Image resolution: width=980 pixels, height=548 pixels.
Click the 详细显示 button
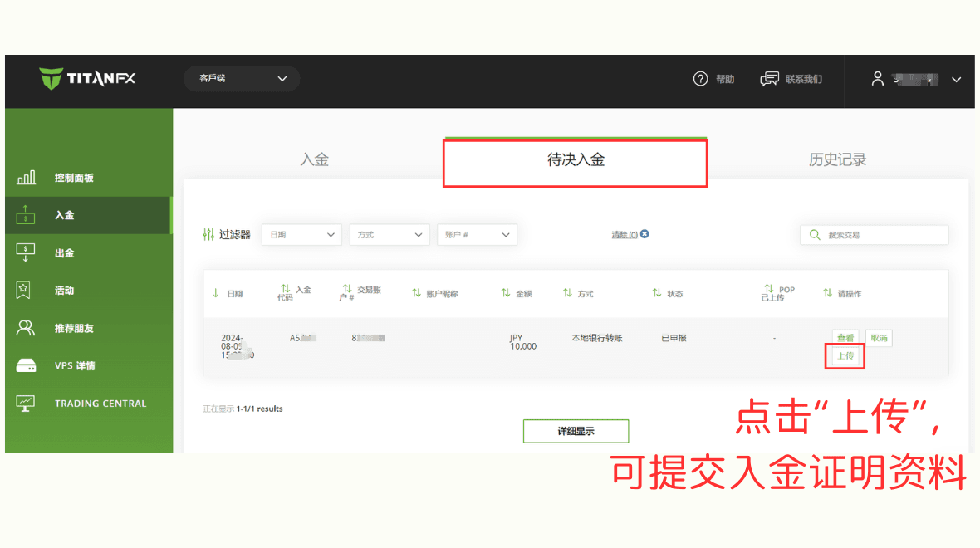[576, 431]
